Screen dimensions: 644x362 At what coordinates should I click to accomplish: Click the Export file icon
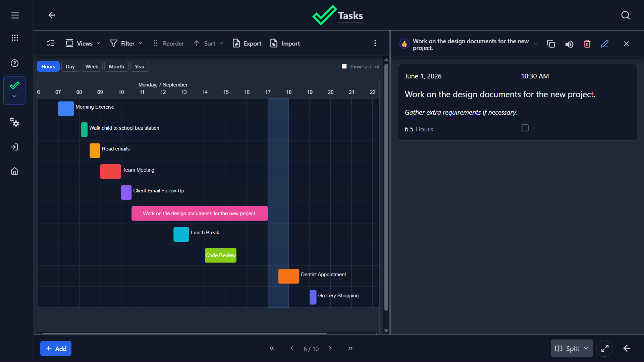tap(236, 43)
